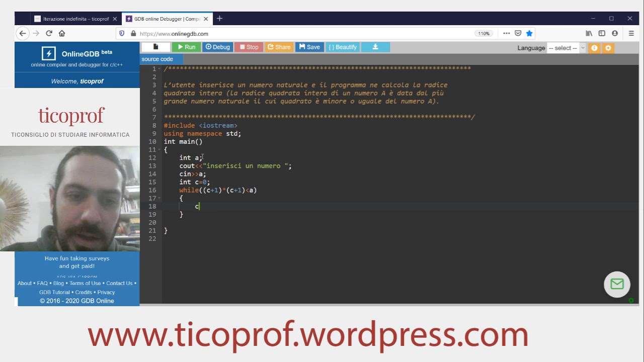The image size is (644, 362).
Task: Click the orange info icon
Action: pyautogui.click(x=594, y=48)
